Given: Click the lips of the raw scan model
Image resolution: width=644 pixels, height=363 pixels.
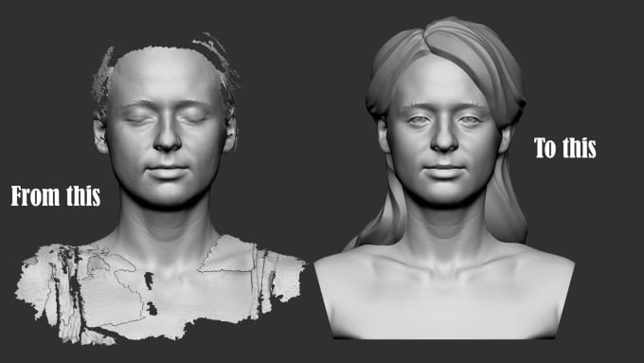Looking at the screenshot, I should click(x=168, y=171).
